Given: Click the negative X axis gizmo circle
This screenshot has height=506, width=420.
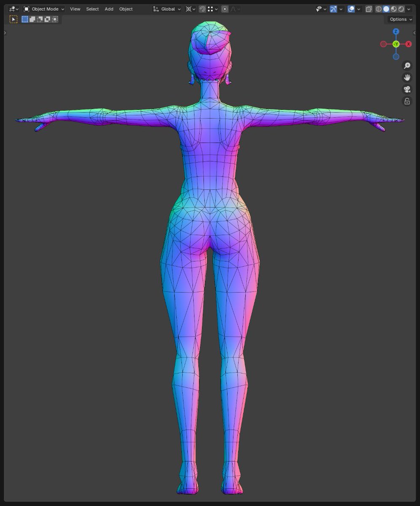Looking at the screenshot, I should (x=383, y=44).
